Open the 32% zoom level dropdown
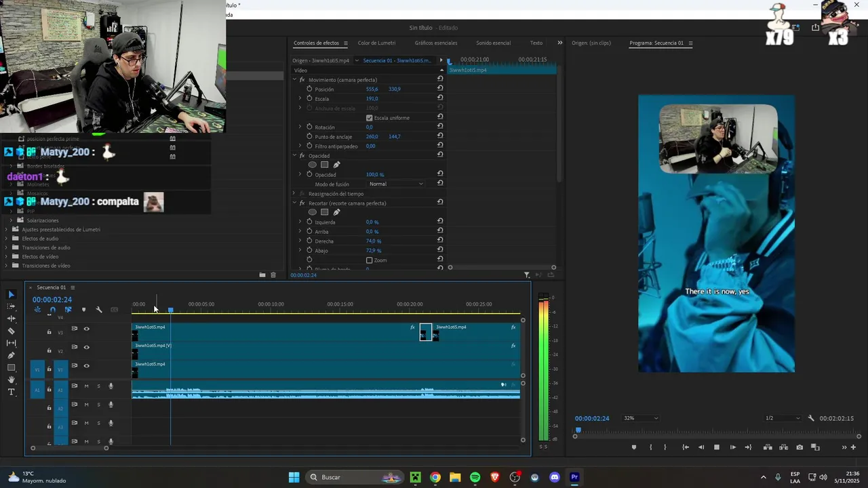Image resolution: width=868 pixels, height=488 pixels. click(x=640, y=418)
